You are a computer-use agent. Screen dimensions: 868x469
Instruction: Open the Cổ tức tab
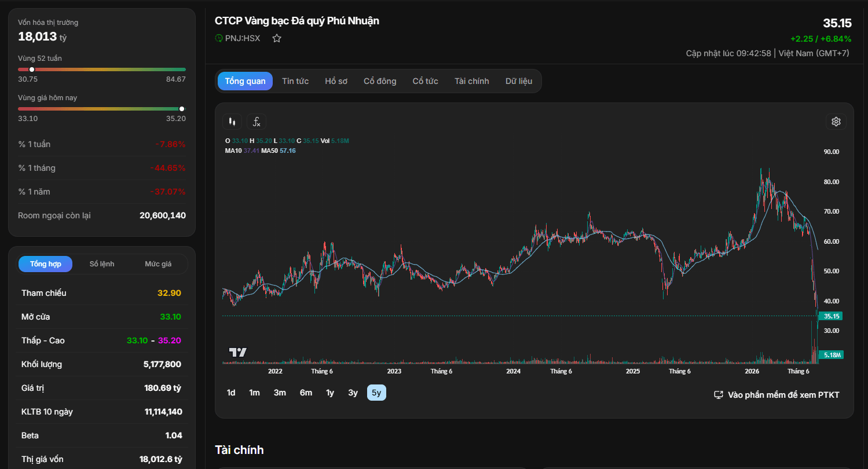[x=425, y=81]
